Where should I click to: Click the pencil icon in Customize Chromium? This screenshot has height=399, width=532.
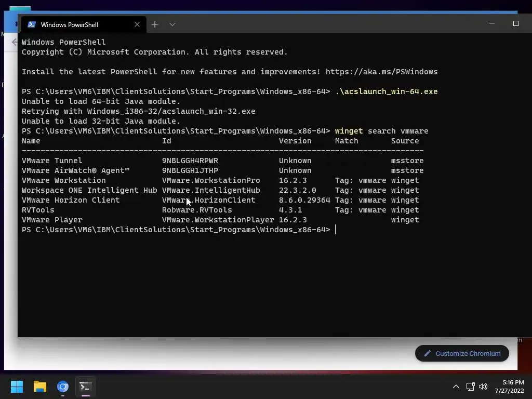click(428, 353)
